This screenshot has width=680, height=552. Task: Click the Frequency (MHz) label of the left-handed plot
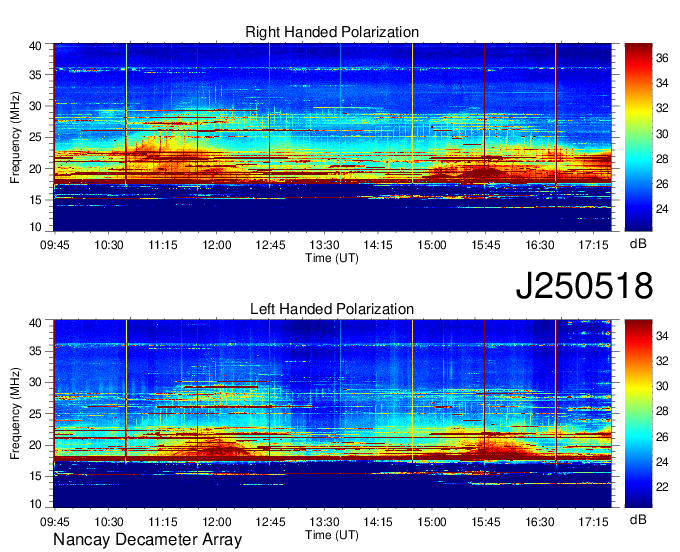pos(15,414)
